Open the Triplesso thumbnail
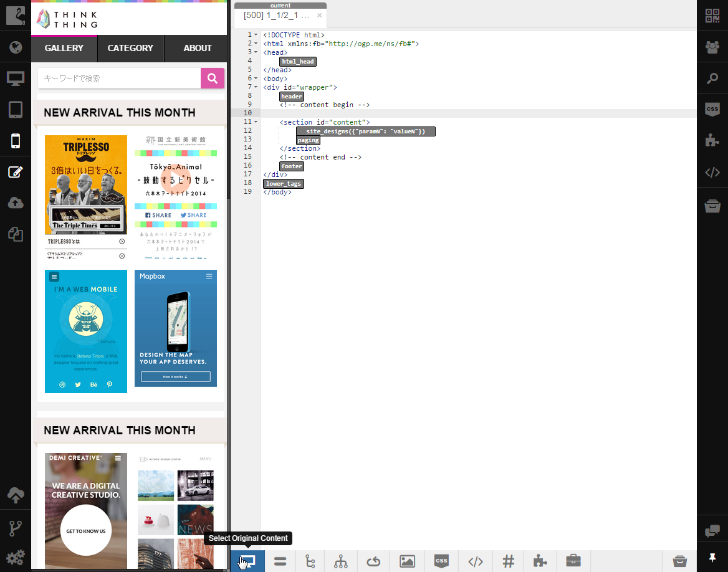This screenshot has width=728, height=572. (86, 197)
